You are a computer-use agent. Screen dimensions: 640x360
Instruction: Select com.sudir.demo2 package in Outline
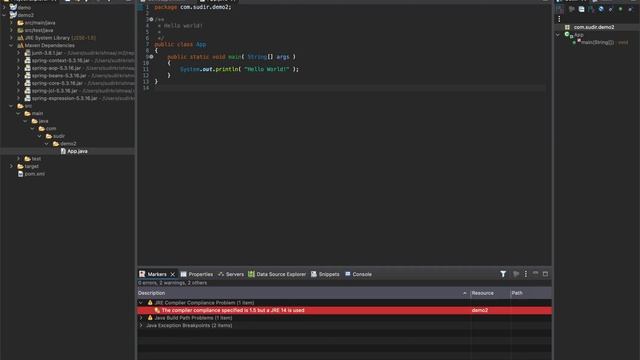click(594, 27)
